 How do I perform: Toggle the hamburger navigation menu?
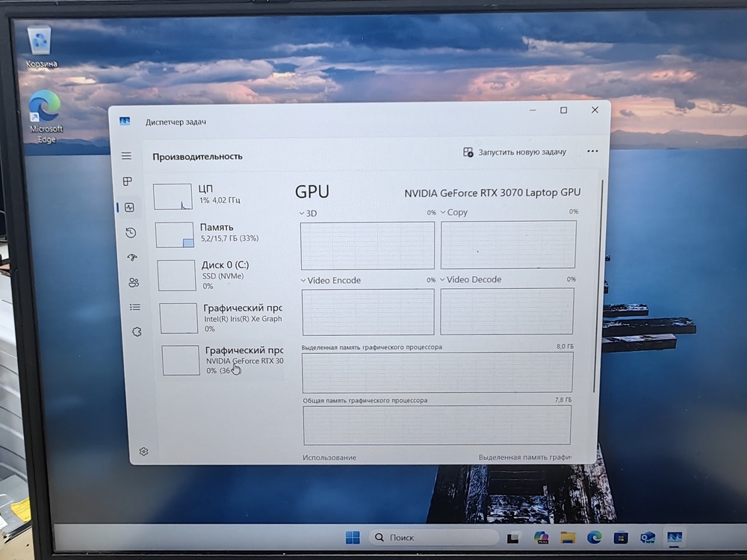pos(126,156)
